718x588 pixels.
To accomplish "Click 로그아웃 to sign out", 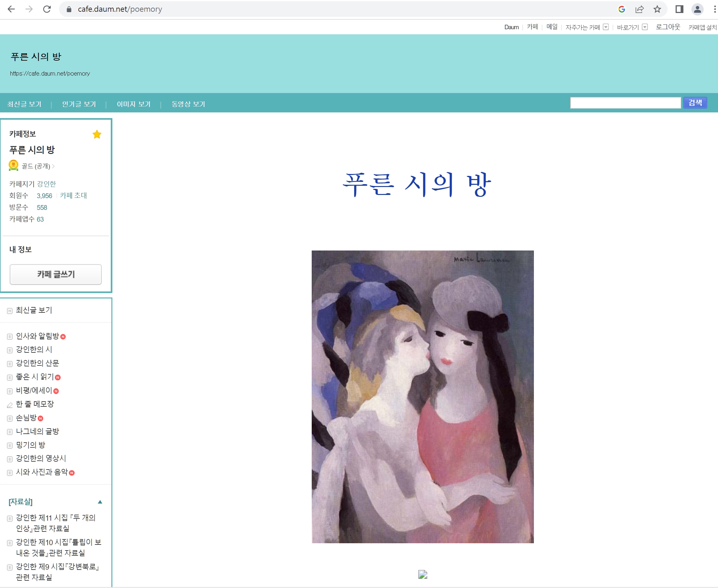I will point(668,27).
